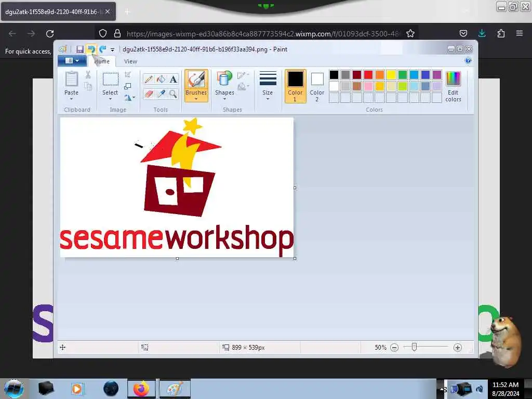Open Firefox extensions puzzle icon
This screenshot has width=532, height=399.
501,33
